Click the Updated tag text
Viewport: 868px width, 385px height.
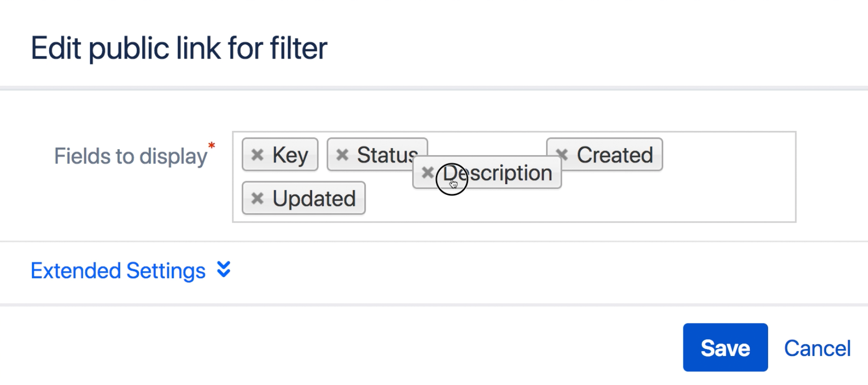(x=314, y=198)
